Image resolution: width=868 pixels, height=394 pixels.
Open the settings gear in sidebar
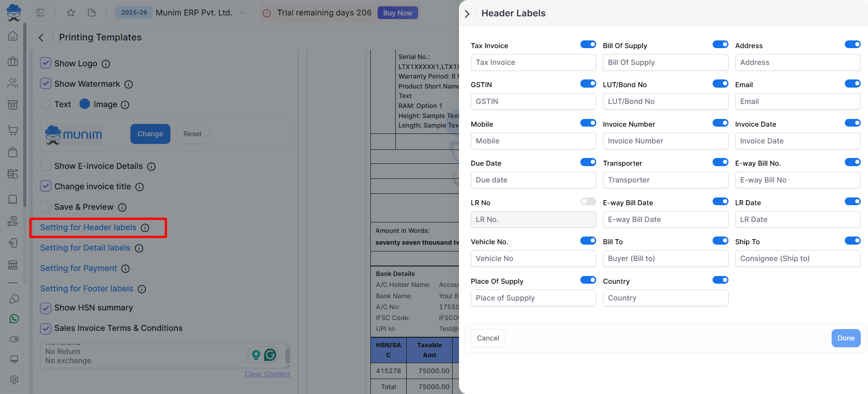[14, 379]
